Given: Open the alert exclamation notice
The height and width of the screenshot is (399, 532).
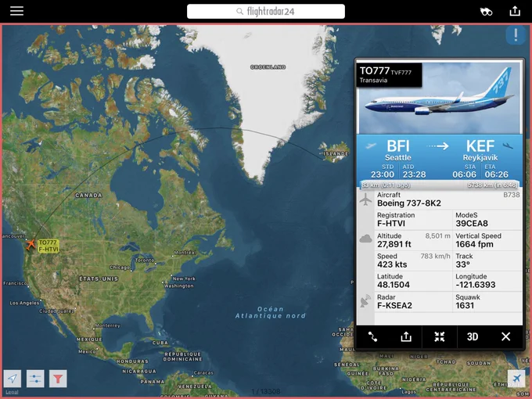Looking at the screenshot, I should pyautogui.click(x=516, y=34).
